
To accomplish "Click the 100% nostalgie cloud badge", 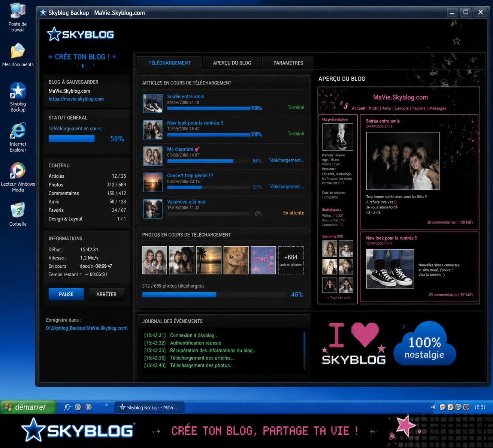I will point(424,344).
